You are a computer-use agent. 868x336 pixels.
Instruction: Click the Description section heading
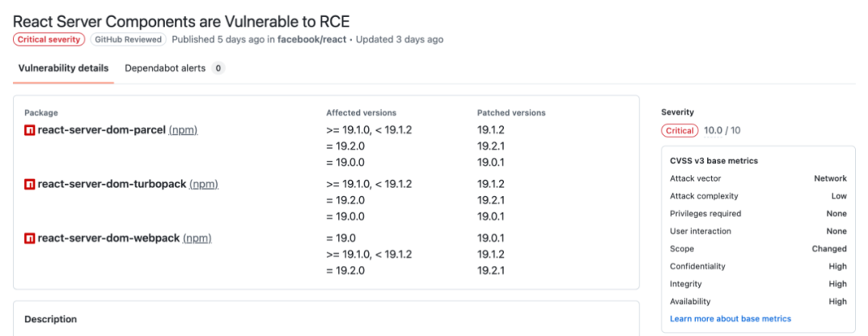pyautogui.click(x=51, y=319)
